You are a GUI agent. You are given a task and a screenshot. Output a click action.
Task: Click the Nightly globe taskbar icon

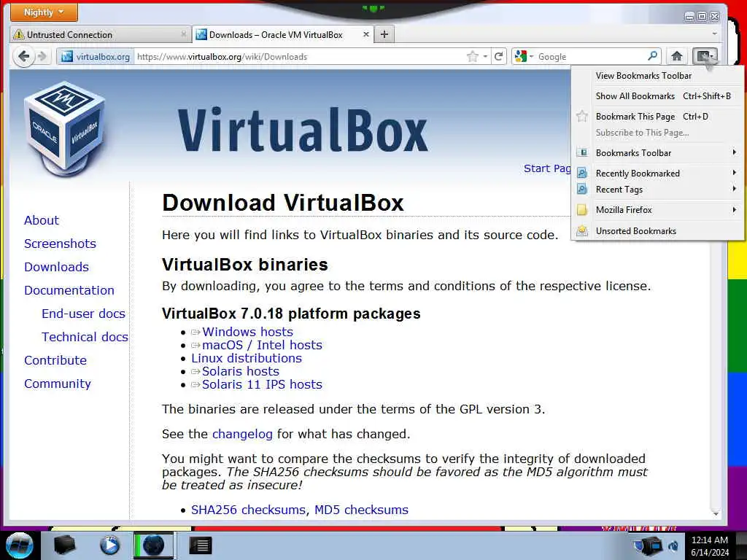[x=153, y=545]
